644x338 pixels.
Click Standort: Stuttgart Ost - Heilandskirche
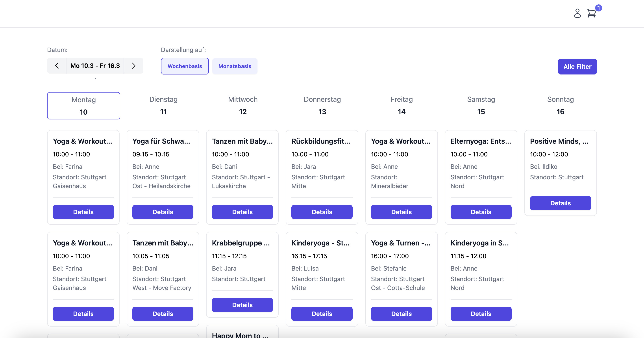[161, 182]
